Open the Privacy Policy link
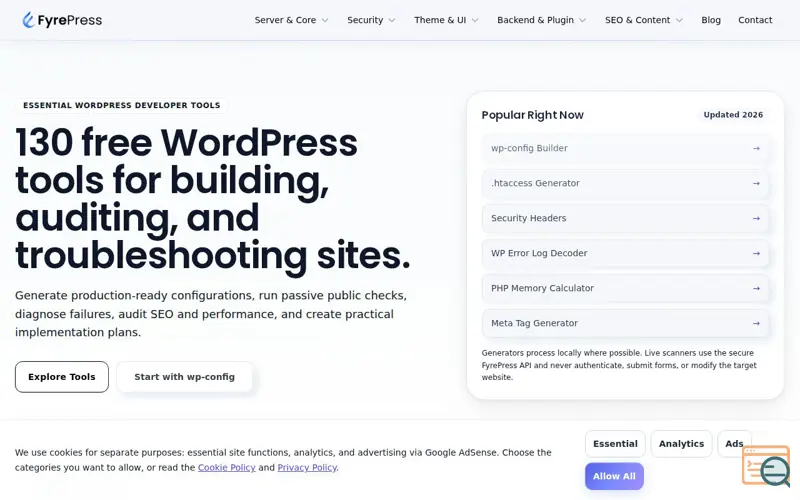Viewport: 800px width, 500px height. point(307,467)
